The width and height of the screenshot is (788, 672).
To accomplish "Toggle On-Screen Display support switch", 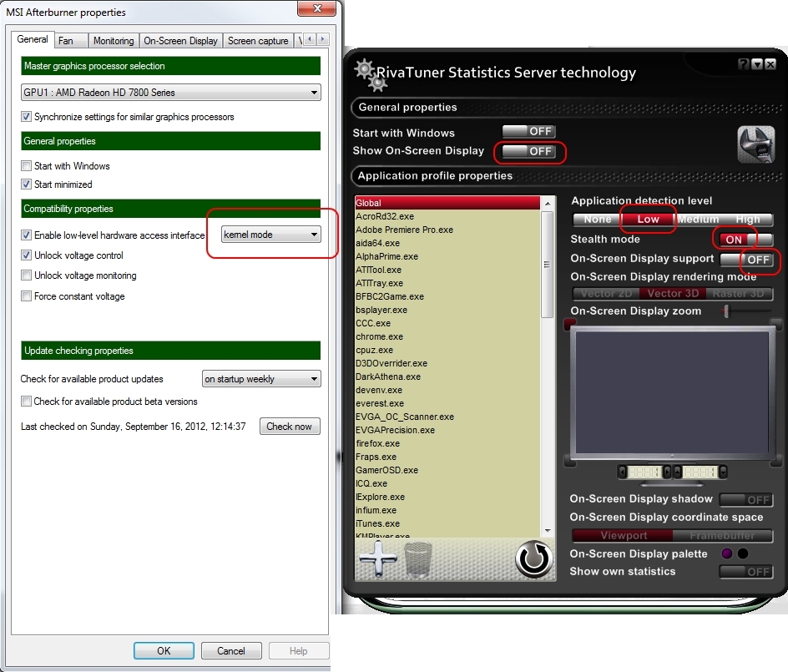I will 746,260.
